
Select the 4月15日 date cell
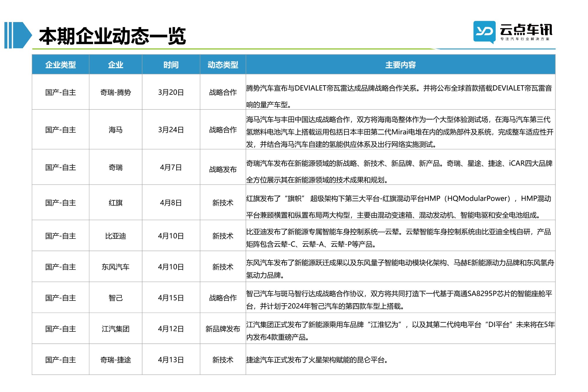point(171,298)
